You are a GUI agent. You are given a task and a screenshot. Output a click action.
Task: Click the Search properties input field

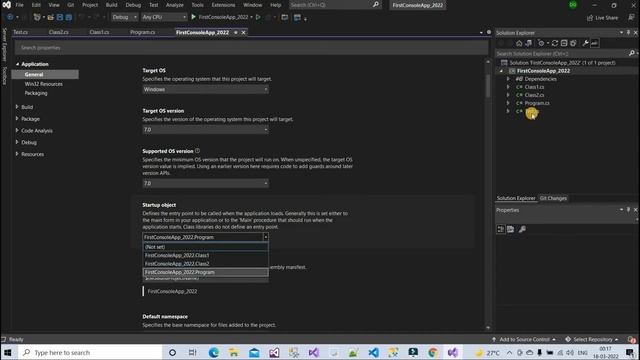coord(251,48)
